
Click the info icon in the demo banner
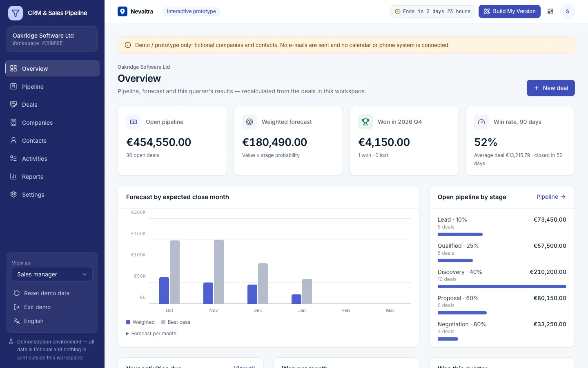[128, 45]
